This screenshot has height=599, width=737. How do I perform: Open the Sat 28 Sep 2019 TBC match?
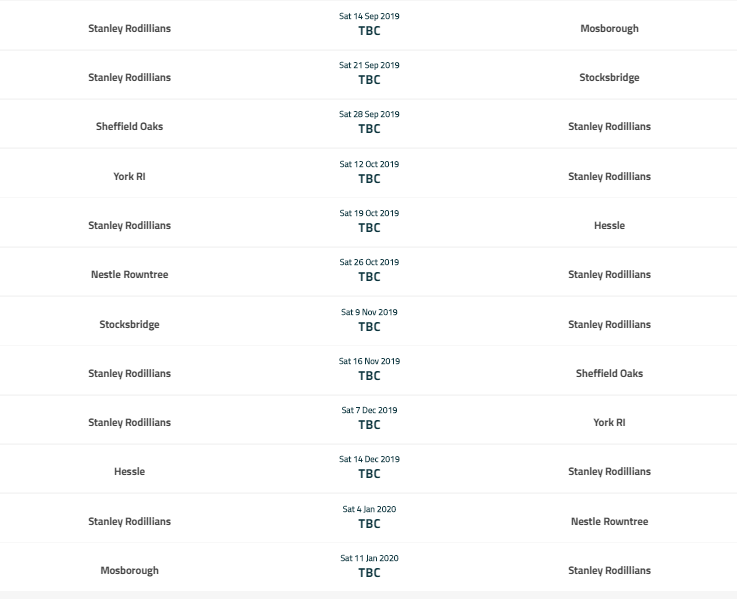tap(369, 122)
